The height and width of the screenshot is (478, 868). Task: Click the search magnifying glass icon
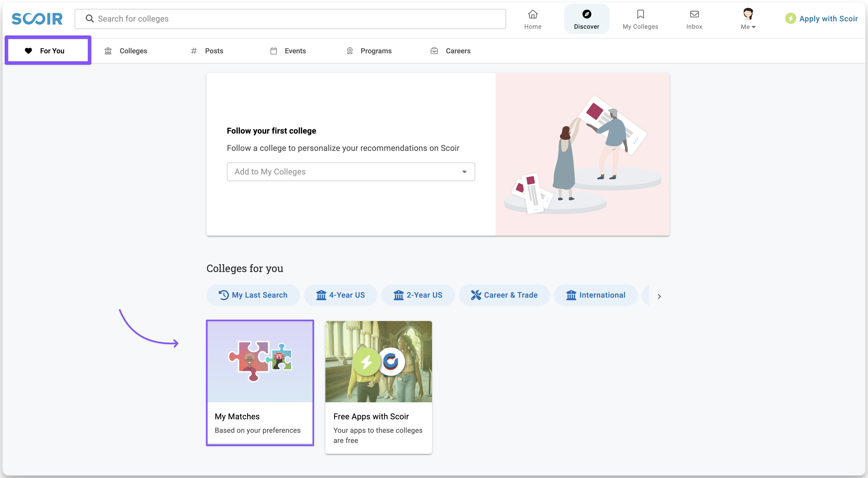(90, 19)
